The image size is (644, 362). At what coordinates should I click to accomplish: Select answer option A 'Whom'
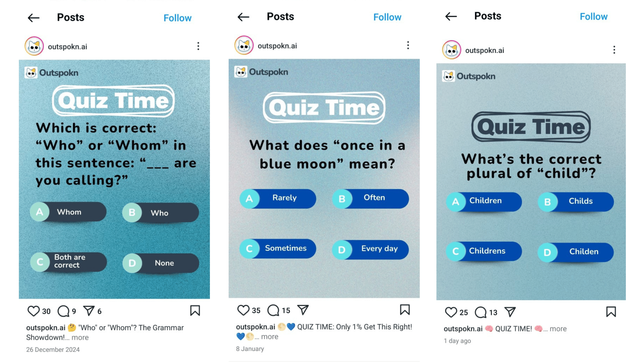click(x=68, y=212)
